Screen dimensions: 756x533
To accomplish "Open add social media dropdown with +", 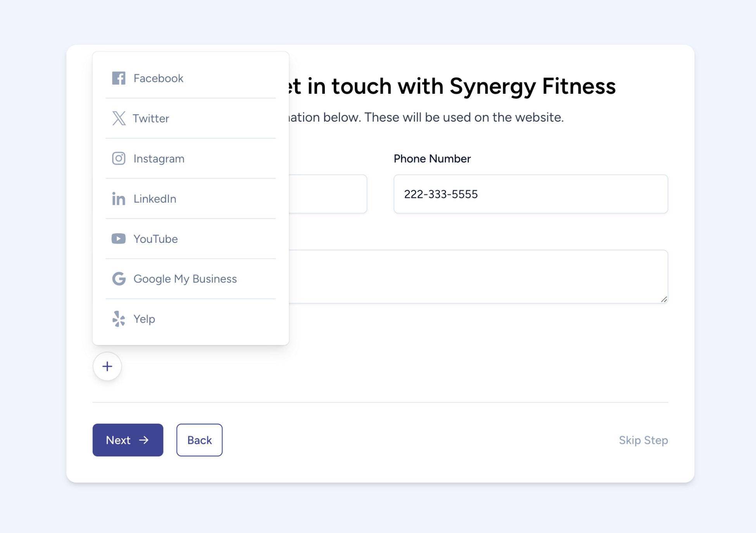I will coord(107,366).
